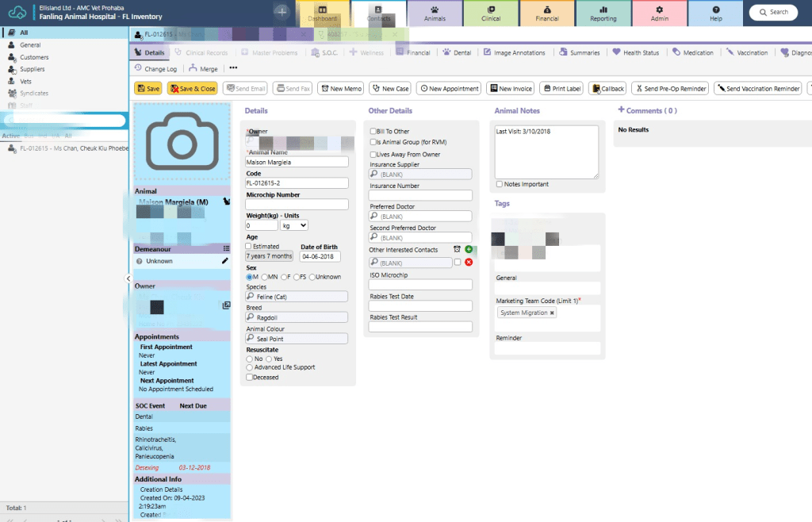This screenshot has height=522, width=812.
Task: Remove the System Migration tag
Action: (x=553, y=313)
